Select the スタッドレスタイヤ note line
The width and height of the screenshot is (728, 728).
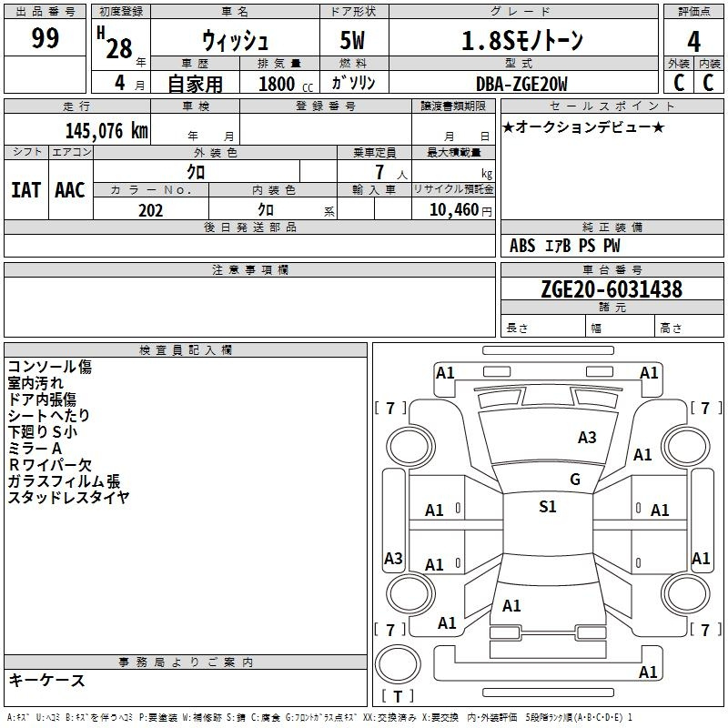point(69,497)
